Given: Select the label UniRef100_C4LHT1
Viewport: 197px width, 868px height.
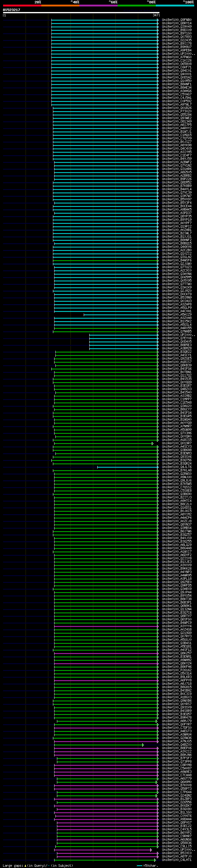Looking at the screenshot, I should tap(177, 860).
